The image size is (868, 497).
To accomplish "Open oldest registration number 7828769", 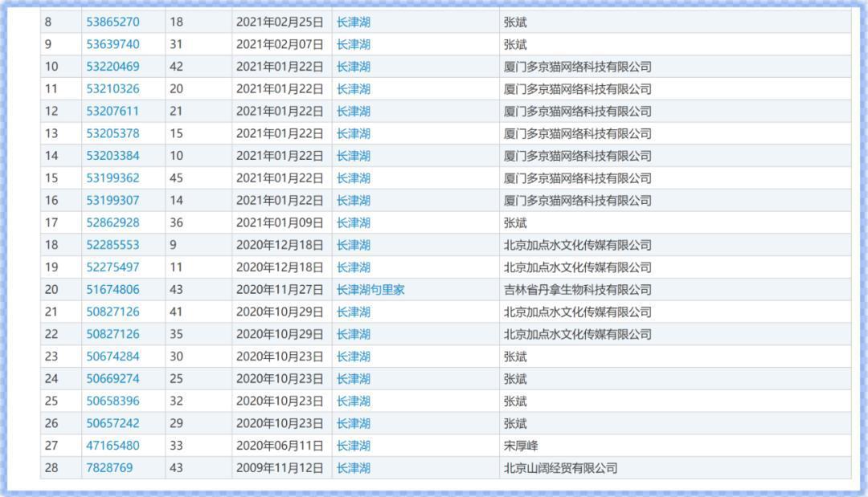I will [109, 468].
